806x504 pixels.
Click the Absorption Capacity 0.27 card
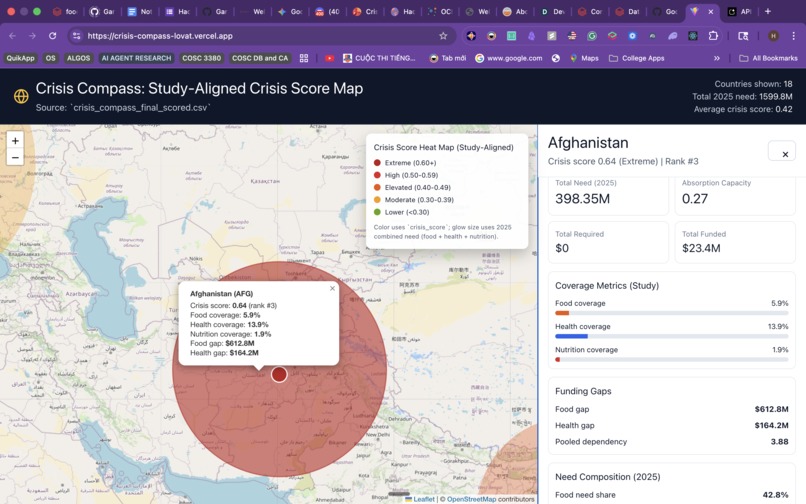click(x=735, y=194)
